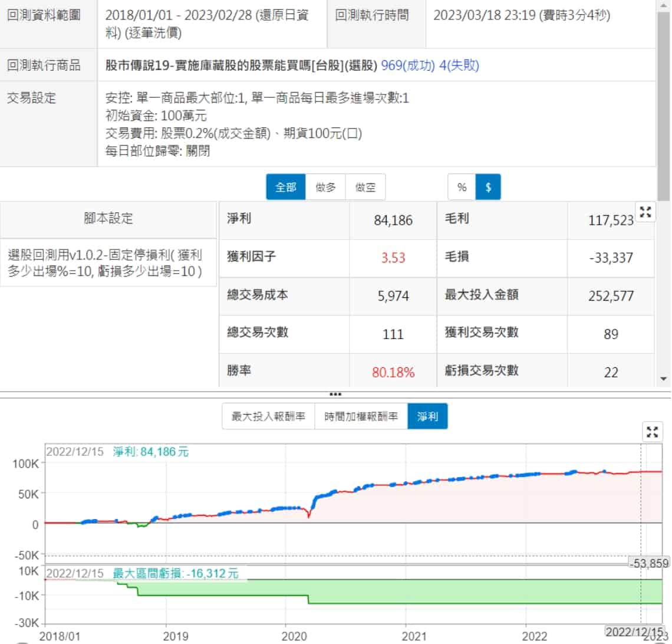The image size is (672, 644).
Task: Expand the statistics table to fullscreen
Action: coord(645,213)
